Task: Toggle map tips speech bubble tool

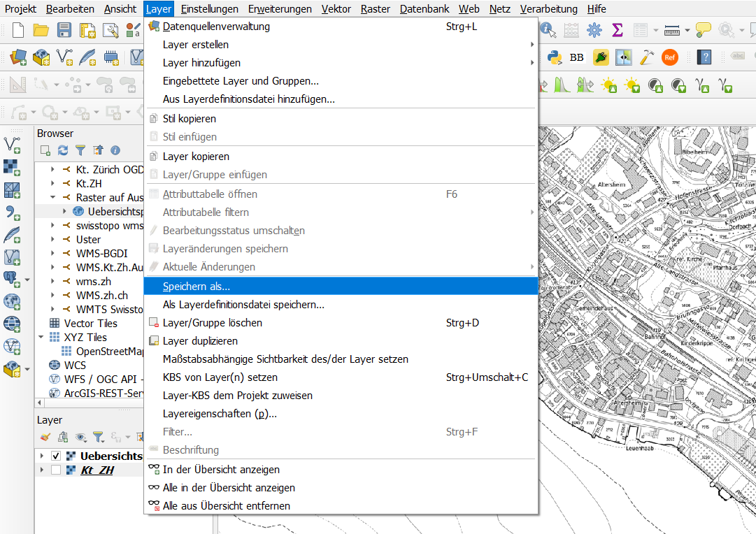Action: pyautogui.click(x=703, y=29)
